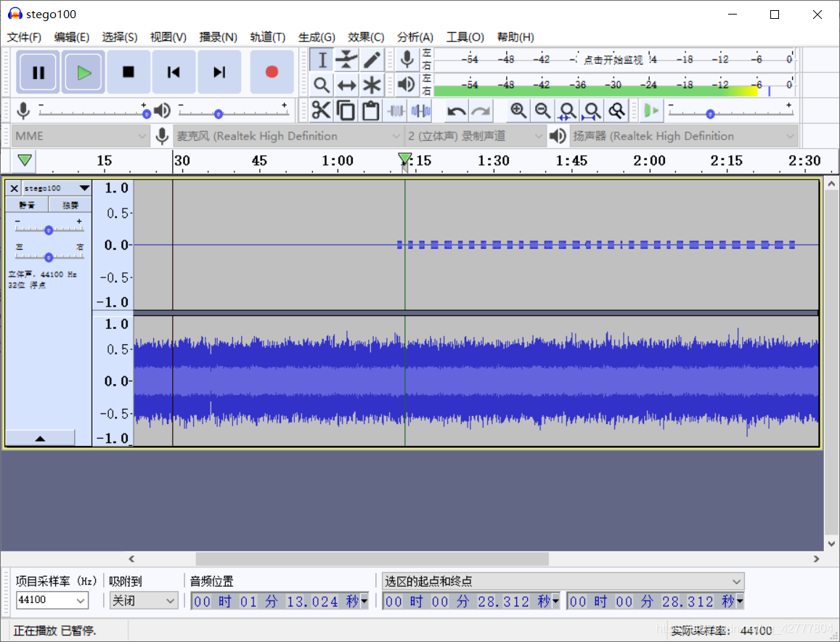Open the audio position time format arrow
840x642 pixels.
(x=364, y=601)
